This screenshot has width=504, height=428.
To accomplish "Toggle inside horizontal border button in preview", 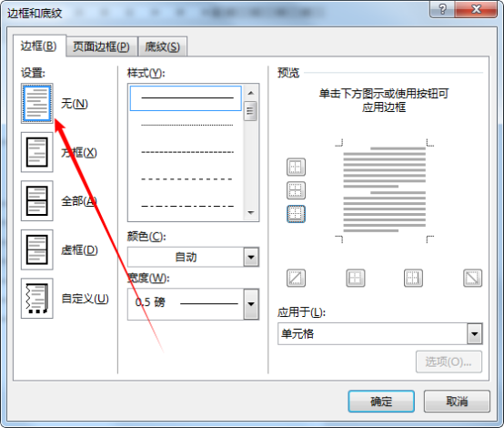I will [x=296, y=190].
